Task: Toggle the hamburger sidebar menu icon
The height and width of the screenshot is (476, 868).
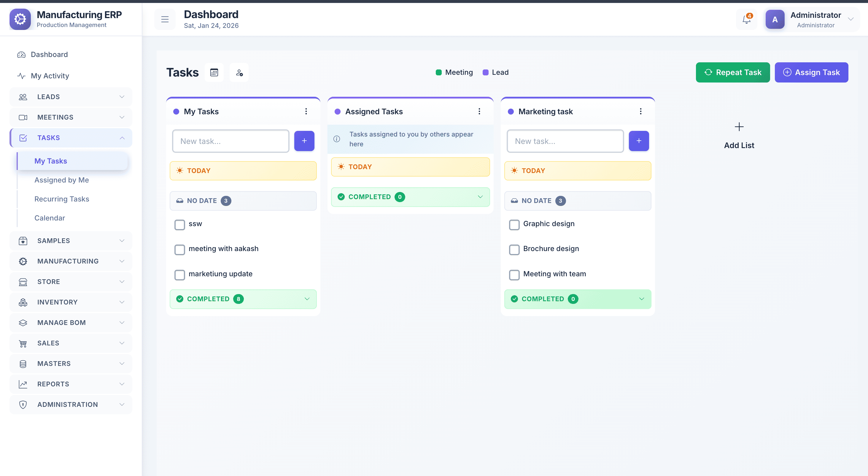Action: [x=165, y=20]
